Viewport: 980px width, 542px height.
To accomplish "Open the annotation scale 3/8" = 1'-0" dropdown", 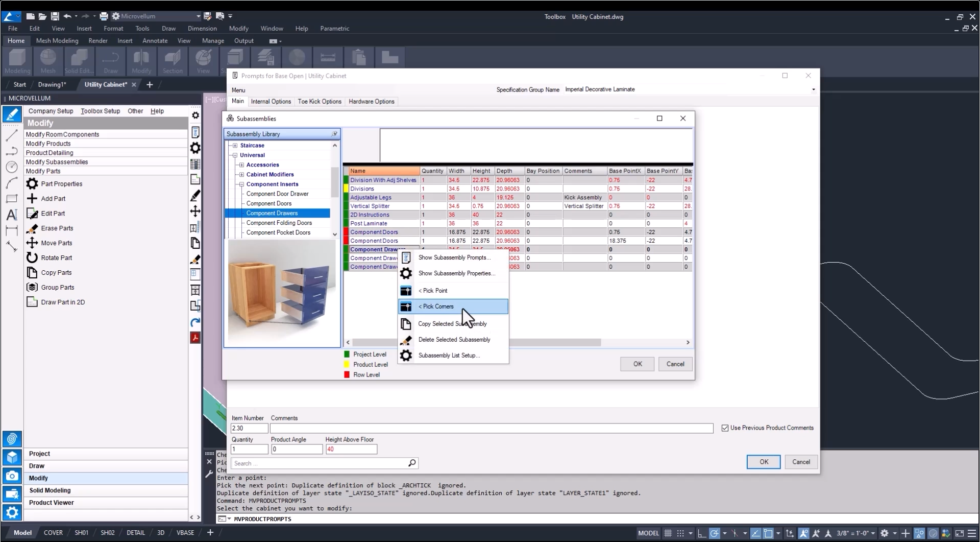I will [873, 533].
